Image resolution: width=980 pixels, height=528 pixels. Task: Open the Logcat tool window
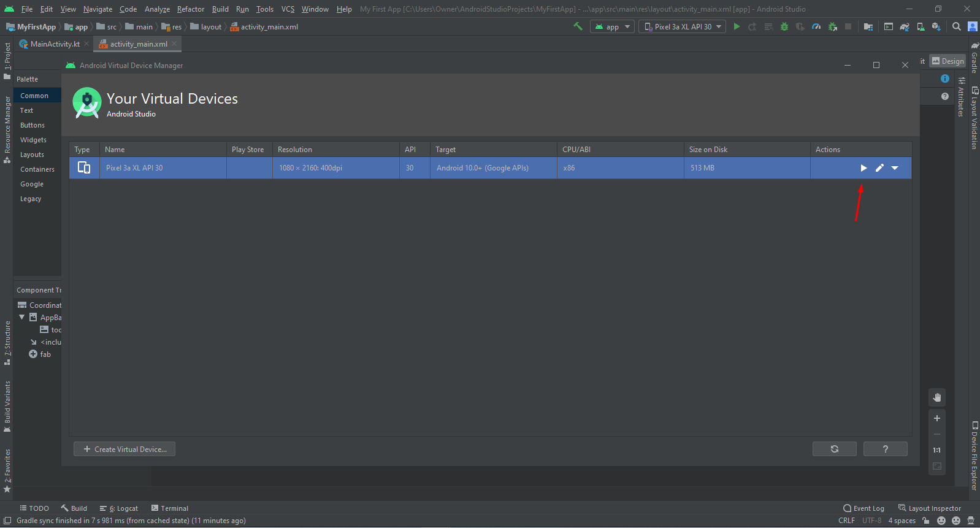coord(119,508)
